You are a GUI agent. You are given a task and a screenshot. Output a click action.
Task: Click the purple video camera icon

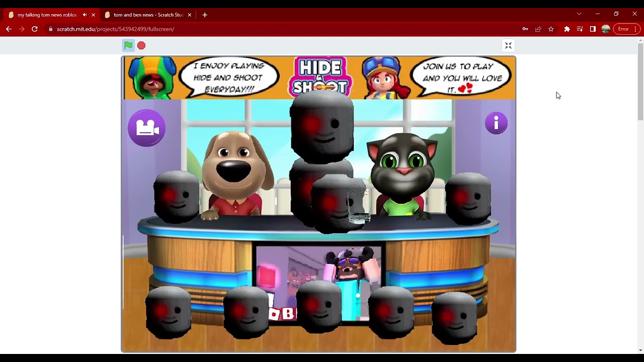[146, 128]
